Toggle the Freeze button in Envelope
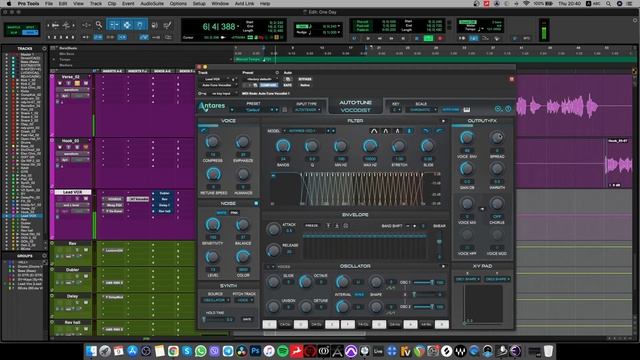640x360 pixels. [x=312, y=225]
